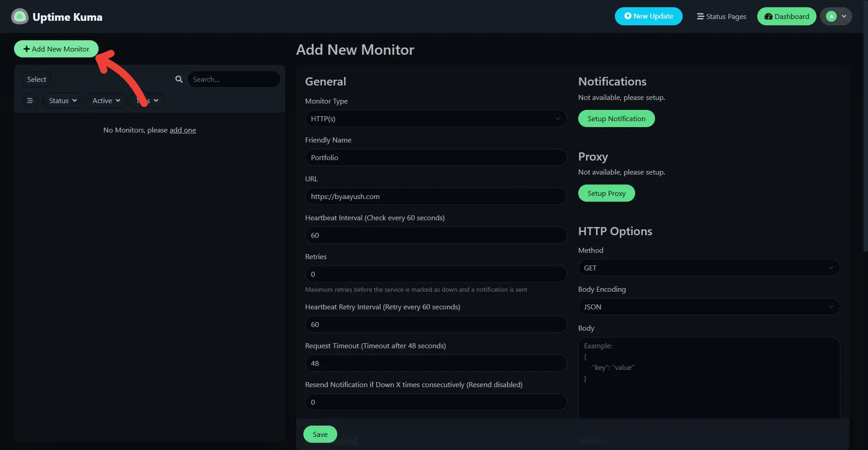
Task: Click the Friendly Name field containing Portfolio
Action: 435,157
